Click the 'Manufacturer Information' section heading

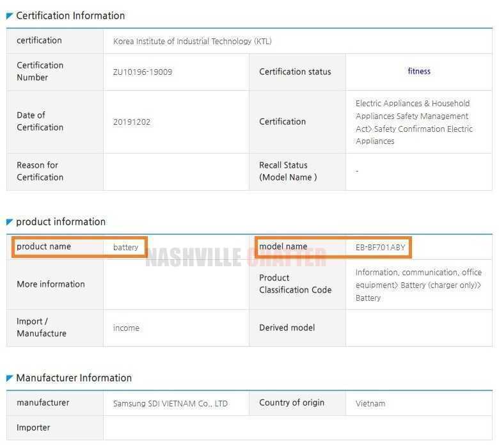(x=74, y=378)
